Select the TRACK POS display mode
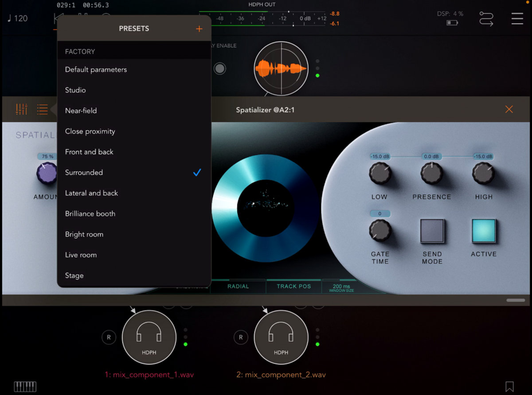 pyautogui.click(x=293, y=286)
